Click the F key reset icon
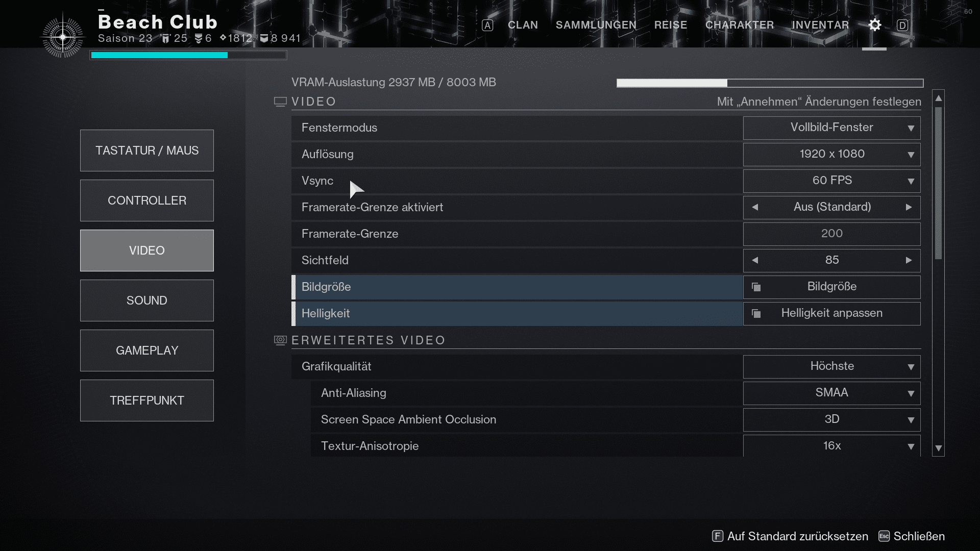The image size is (980, 551). [x=717, y=536]
